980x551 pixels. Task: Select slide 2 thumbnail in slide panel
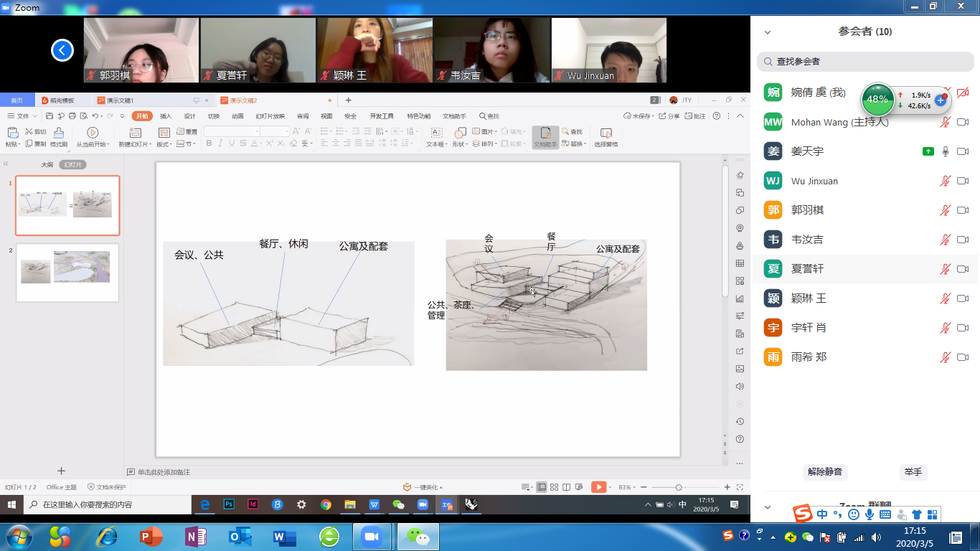coord(67,272)
